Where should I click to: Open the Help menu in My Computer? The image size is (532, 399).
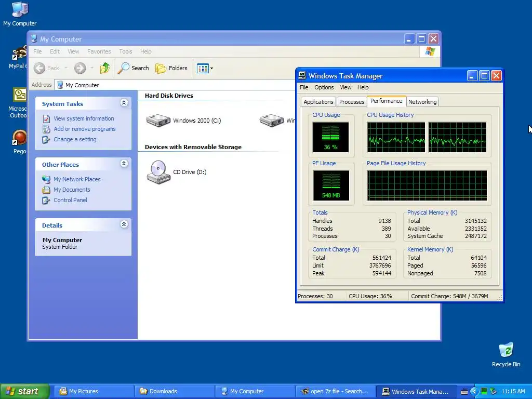pyautogui.click(x=146, y=51)
